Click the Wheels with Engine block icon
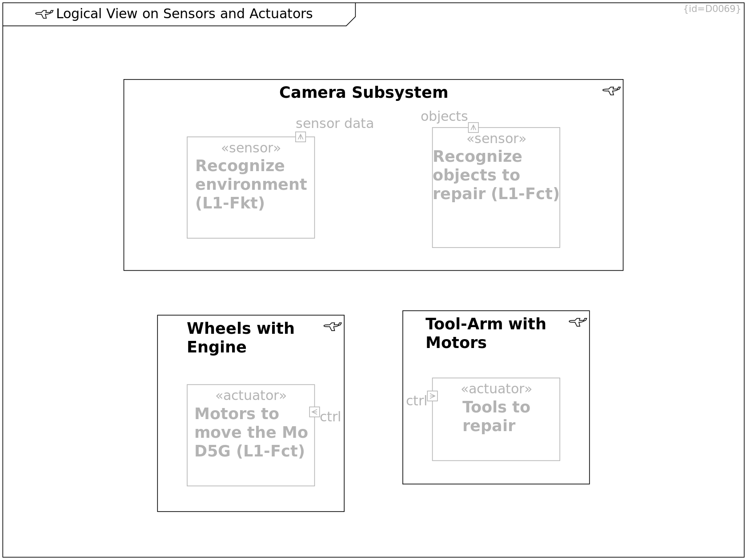The image size is (747, 560). 333,327
